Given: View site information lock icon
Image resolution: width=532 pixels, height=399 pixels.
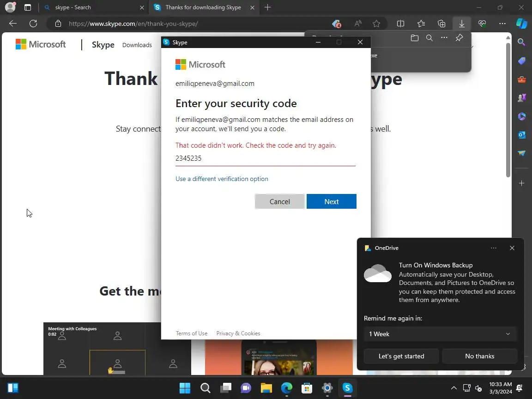Looking at the screenshot, I should (x=58, y=24).
